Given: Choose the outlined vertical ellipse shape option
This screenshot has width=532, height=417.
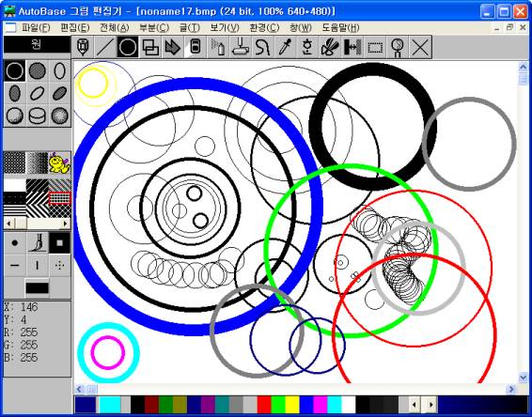Looking at the screenshot, I should (x=60, y=70).
